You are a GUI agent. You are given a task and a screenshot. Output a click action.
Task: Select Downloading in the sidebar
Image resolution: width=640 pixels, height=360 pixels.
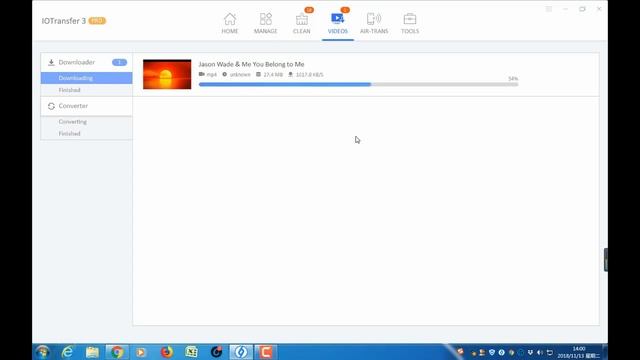pos(87,78)
